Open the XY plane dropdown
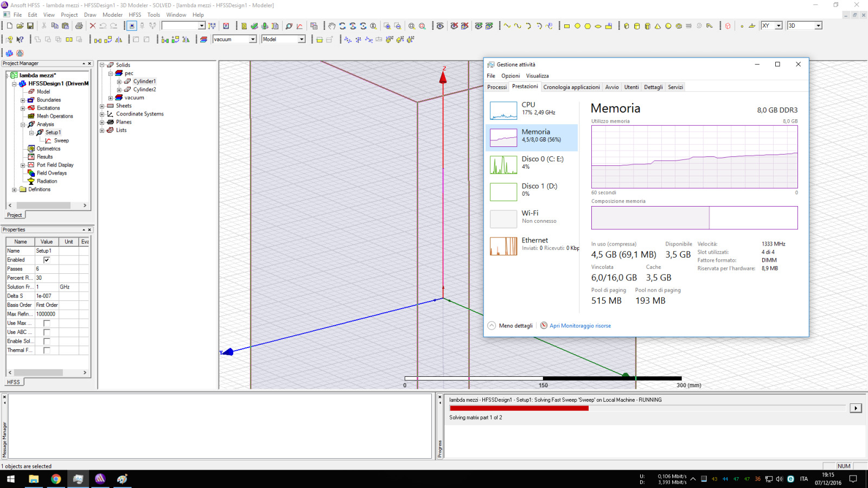The image size is (868, 488). pos(778,26)
